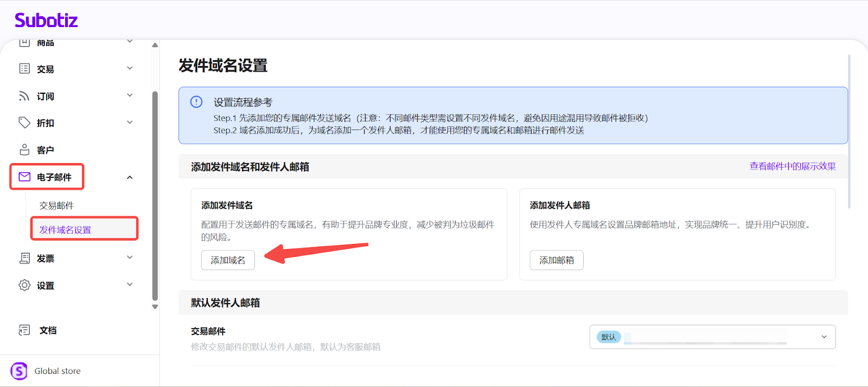Expand the 订阅 menu chevron
The width and height of the screenshot is (868, 387).
point(130,95)
